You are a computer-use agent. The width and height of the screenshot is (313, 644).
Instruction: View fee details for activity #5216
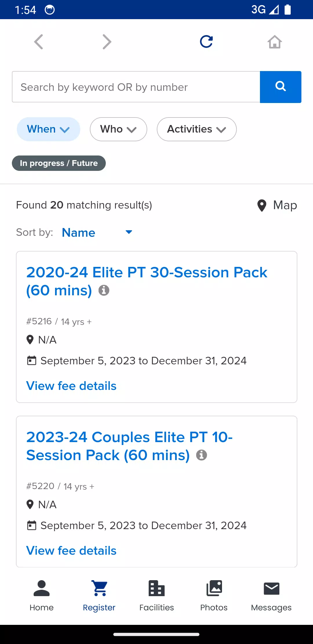point(71,386)
